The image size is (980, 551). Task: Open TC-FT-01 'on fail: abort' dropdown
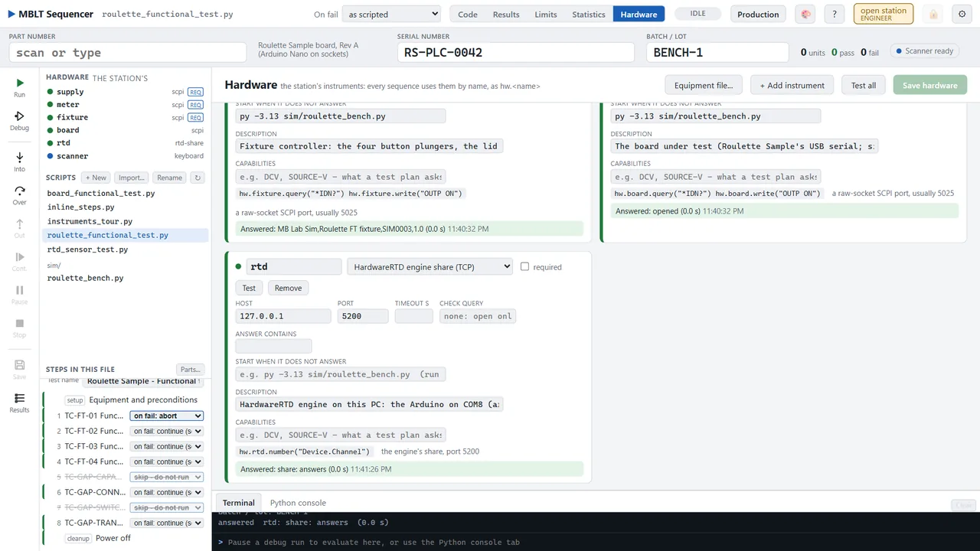(x=166, y=416)
